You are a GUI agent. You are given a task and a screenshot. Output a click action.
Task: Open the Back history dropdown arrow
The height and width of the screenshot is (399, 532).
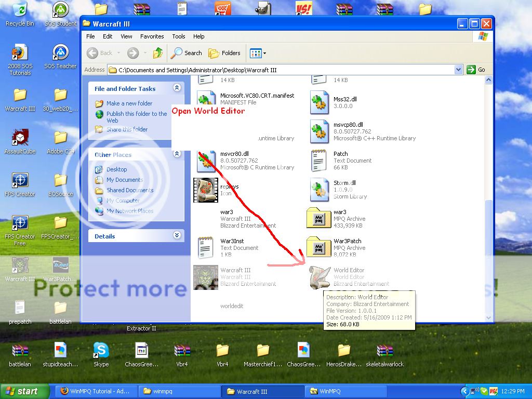pos(119,53)
